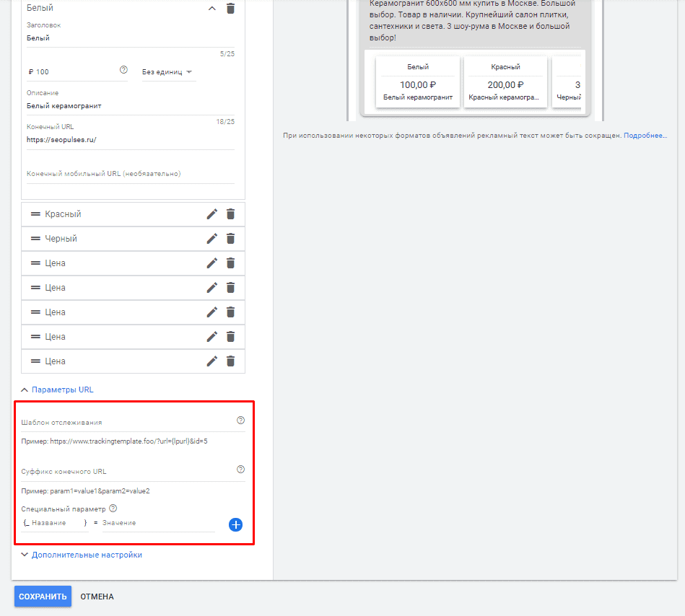Delete the first Цена row
Viewport: 685px width, 616px height.
(x=231, y=263)
